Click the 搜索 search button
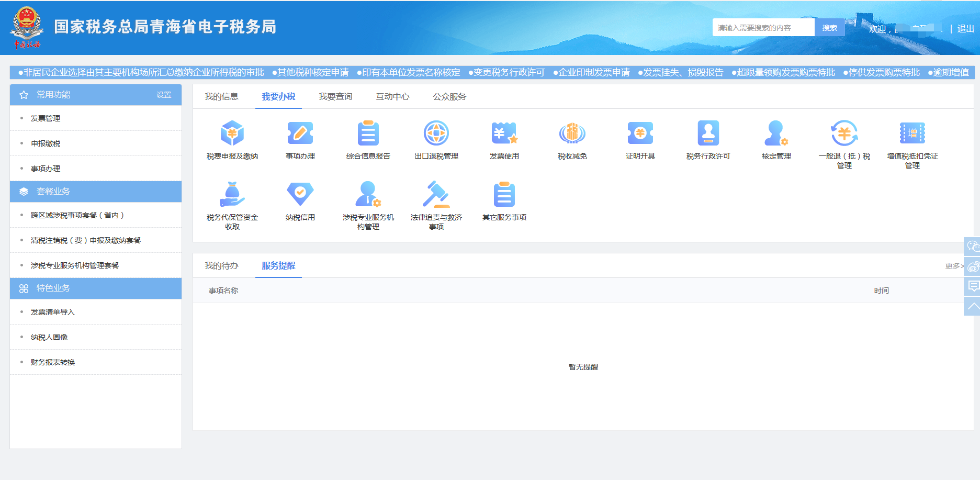 pos(830,27)
